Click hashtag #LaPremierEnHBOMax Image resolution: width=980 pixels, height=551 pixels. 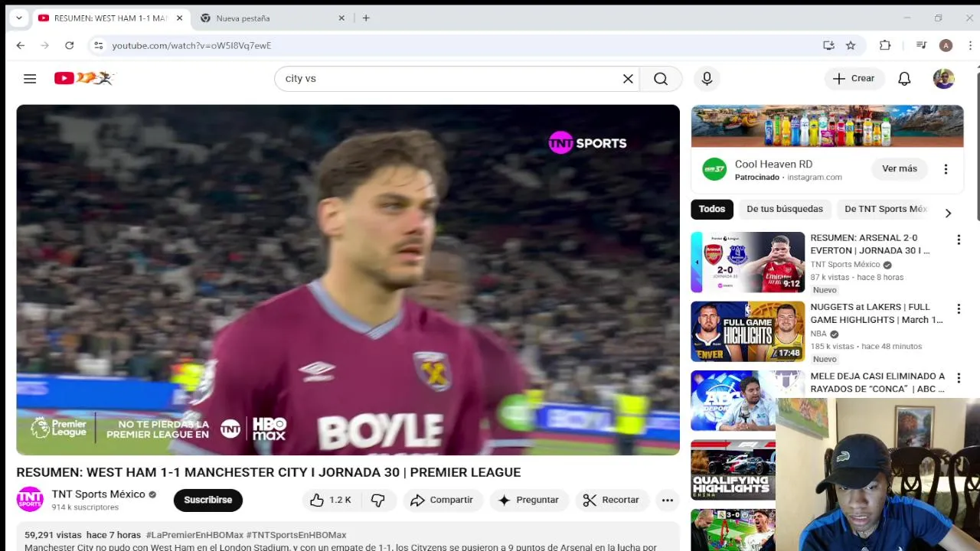194,535
